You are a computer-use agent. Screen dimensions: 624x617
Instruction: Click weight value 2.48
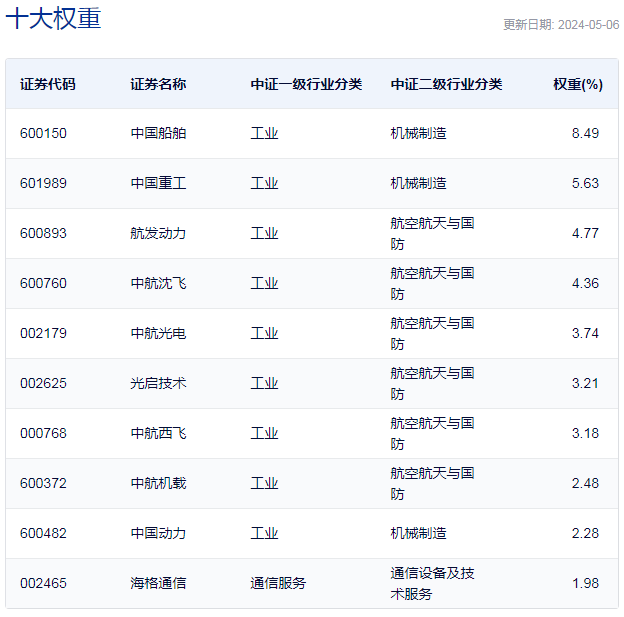(x=585, y=483)
